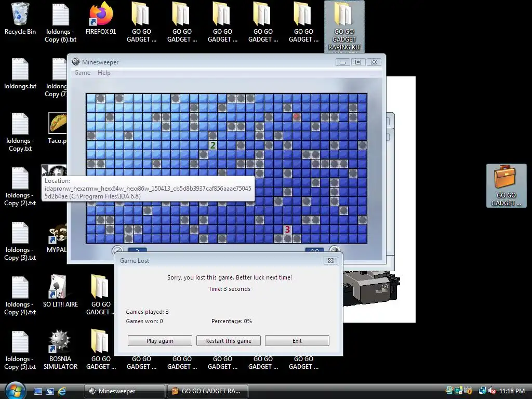Select the SO LIT!! AIRE card game icon
The image size is (532, 399).
pyautogui.click(x=60, y=291)
